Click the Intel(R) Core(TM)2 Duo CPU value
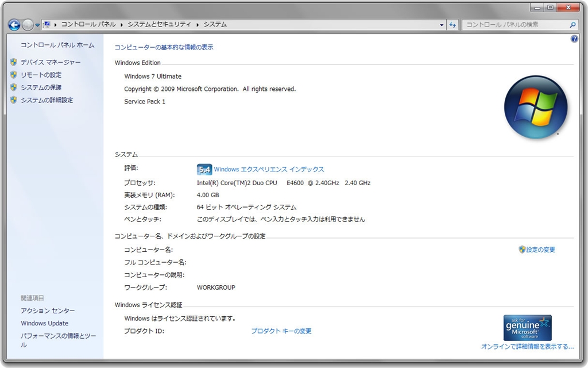 pos(284,183)
